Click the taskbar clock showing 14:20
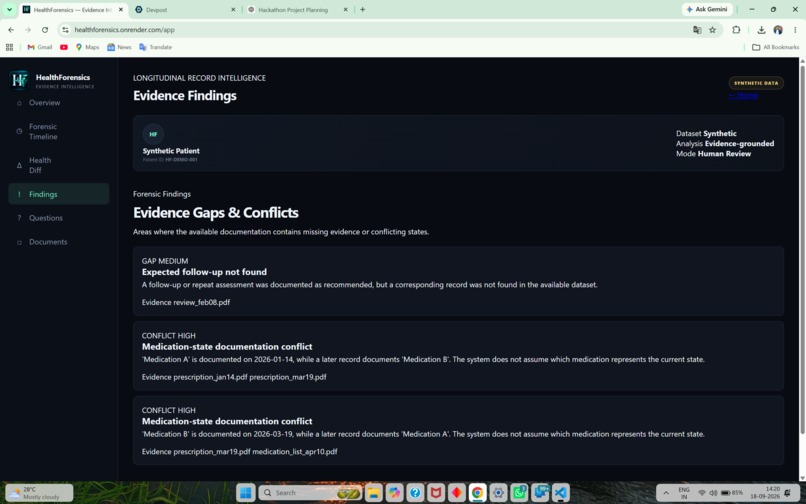This screenshot has width=806, height=504. 765,493
